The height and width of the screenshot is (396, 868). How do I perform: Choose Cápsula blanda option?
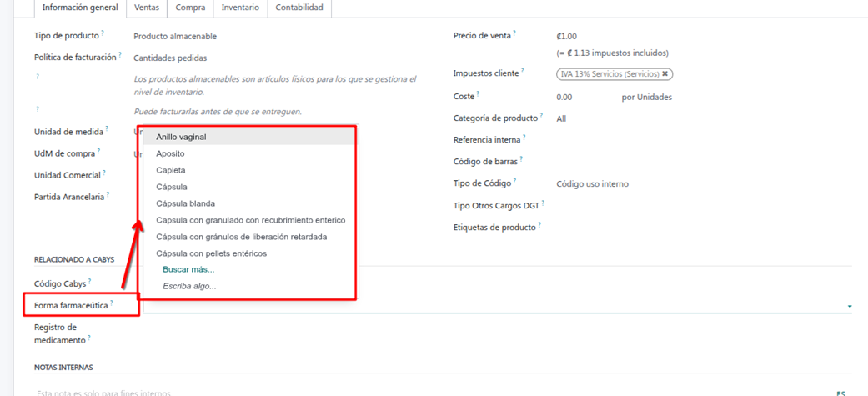pyautogui.click(x=185, y=203)
